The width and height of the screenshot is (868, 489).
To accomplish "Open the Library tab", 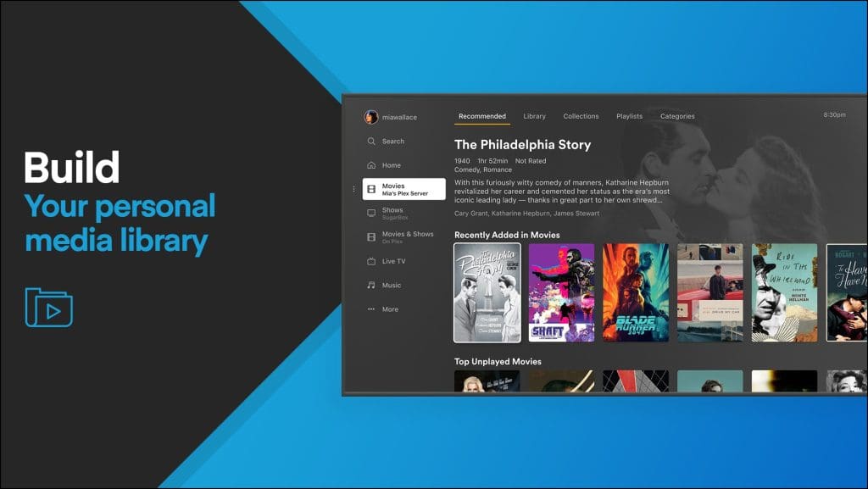I will [x=535, y=116].
